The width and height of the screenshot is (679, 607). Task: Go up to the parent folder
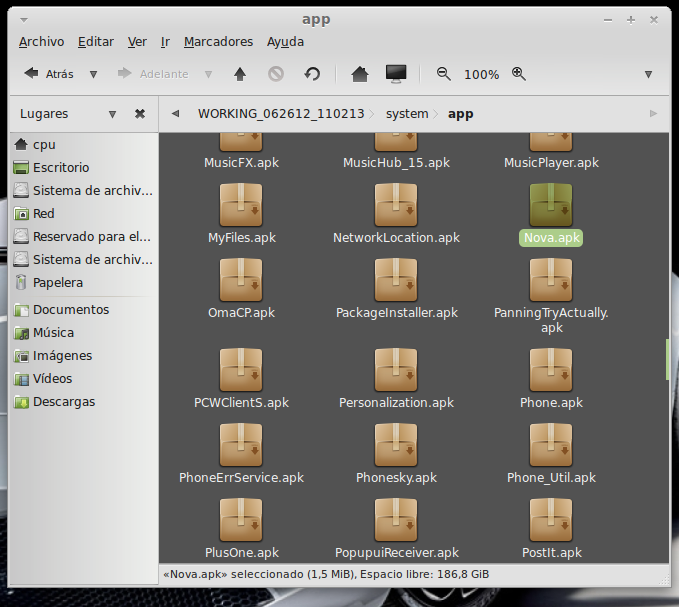pyautogui.click(x=240, y=74)
